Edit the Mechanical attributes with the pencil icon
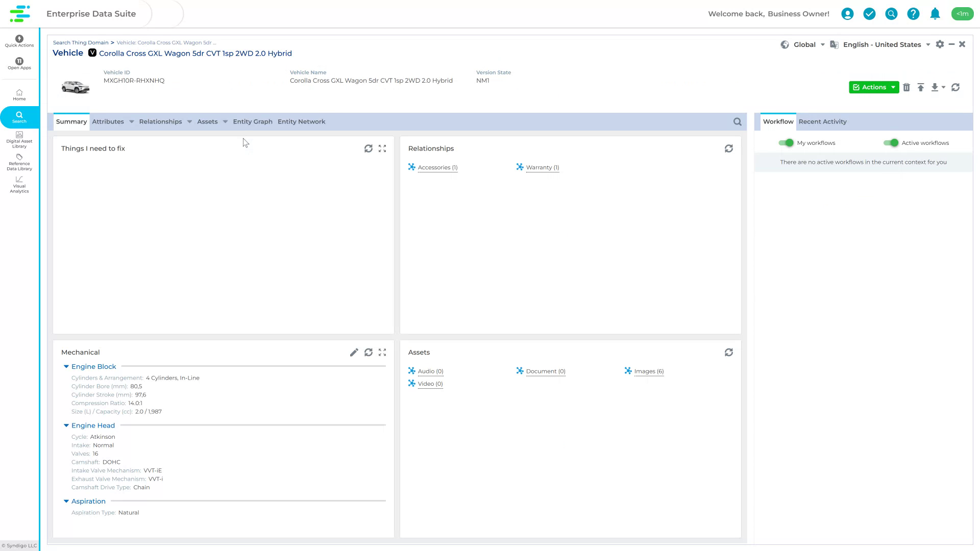 coord(354,352)
